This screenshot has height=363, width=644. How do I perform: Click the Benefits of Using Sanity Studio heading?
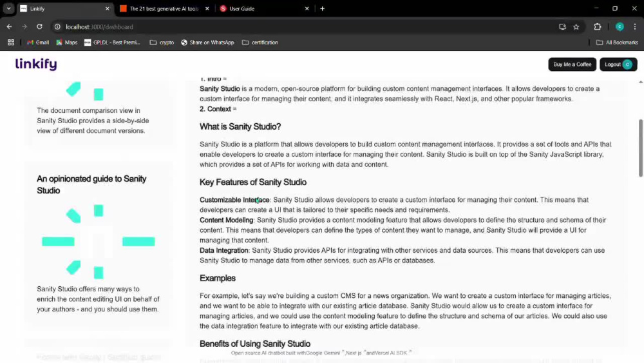255,344
